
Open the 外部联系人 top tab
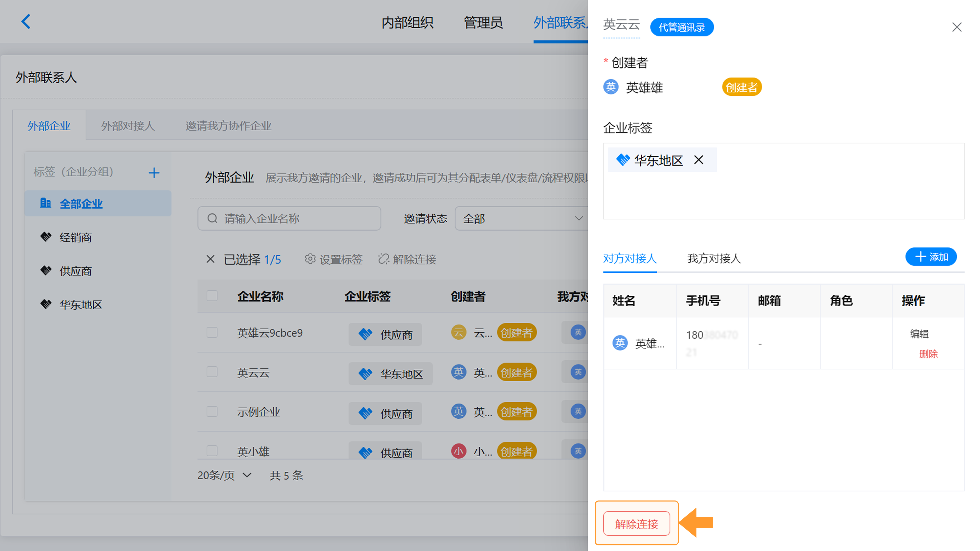[560, 22]
